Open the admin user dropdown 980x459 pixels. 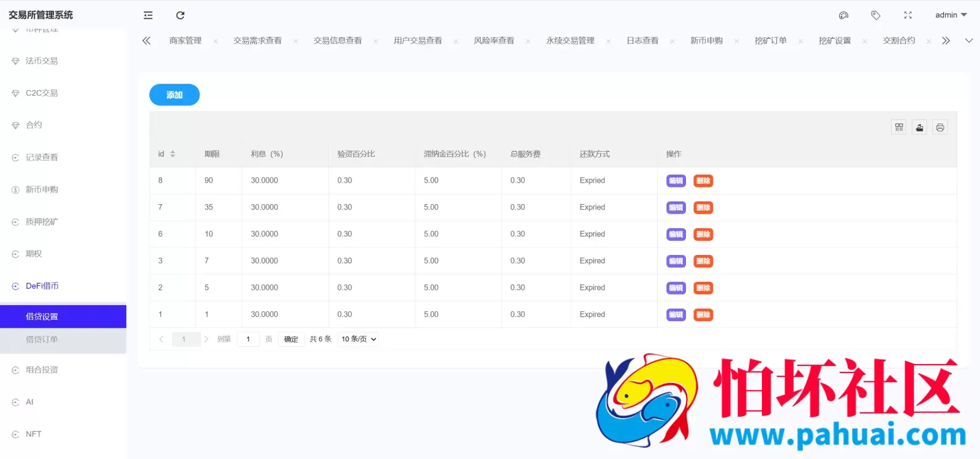951,15
